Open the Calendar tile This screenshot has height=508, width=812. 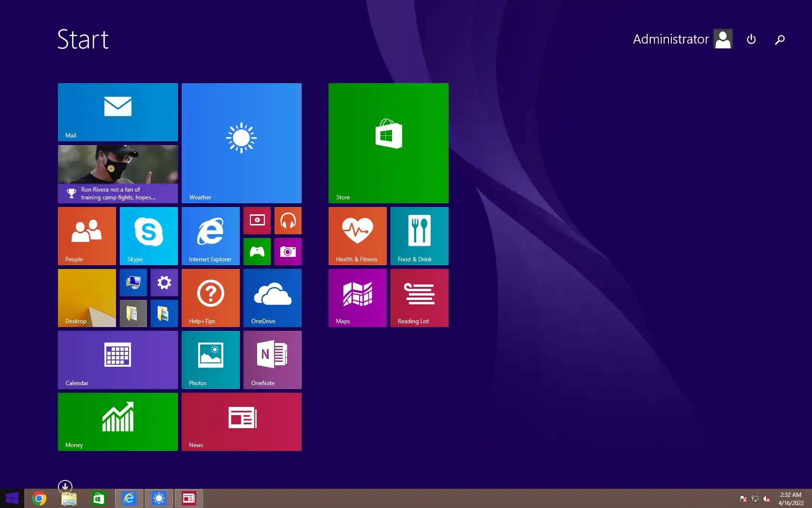[x=118, y=360]
